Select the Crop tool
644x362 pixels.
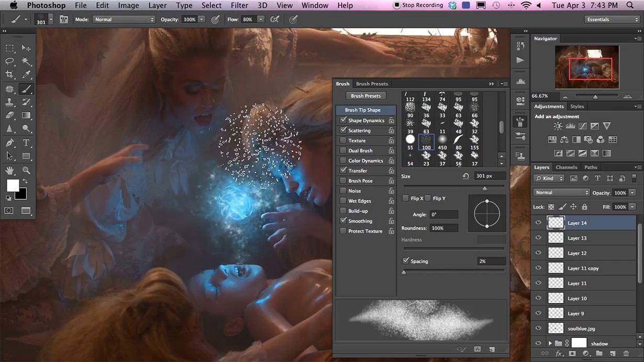tap(9, 75)
